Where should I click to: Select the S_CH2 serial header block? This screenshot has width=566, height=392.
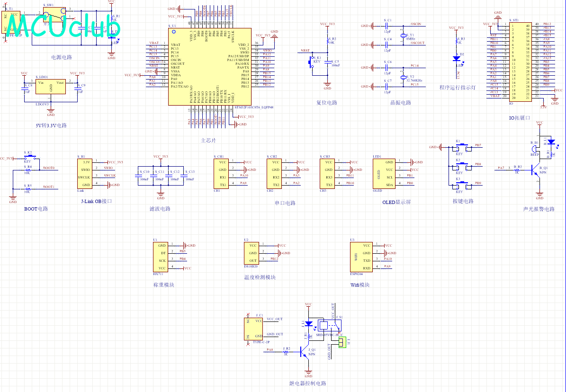[274, 174]
